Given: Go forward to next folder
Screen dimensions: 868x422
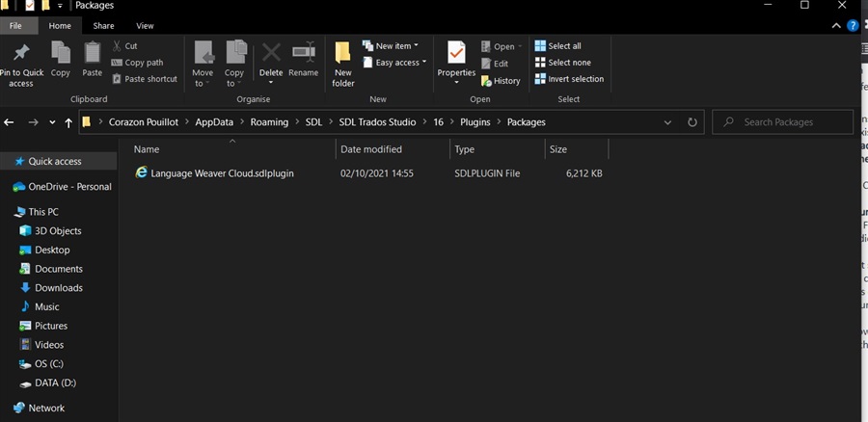Looking at the screenshot, I should coord(33,122).
